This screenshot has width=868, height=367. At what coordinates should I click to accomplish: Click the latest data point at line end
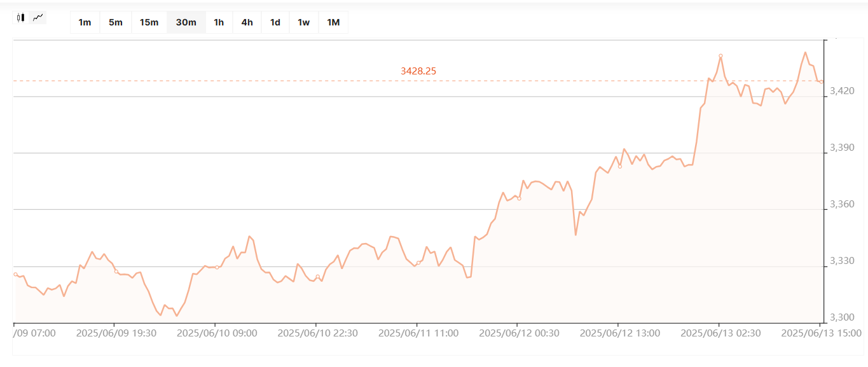tap(822, 82)
